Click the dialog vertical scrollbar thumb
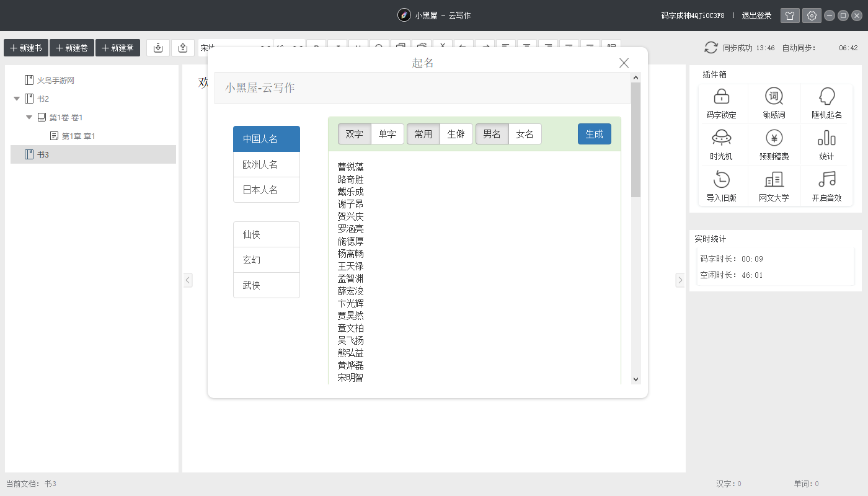The width and height of the screenshot is (868, 496). [635, 139]
